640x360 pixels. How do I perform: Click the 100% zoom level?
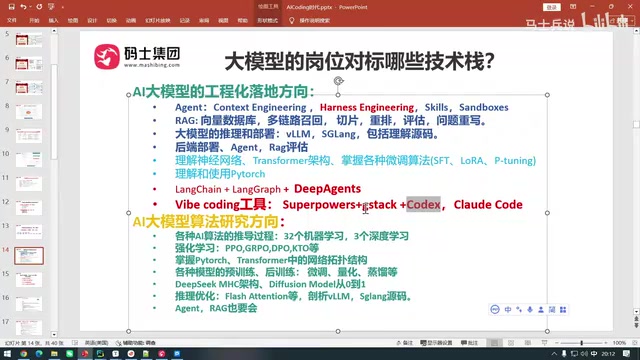(619, 343)
